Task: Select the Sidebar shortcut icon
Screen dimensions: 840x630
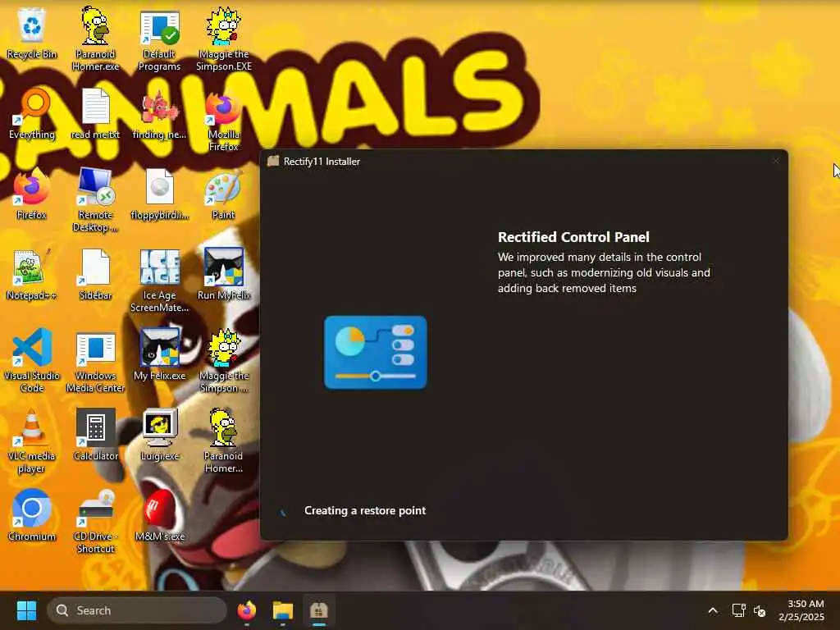Action: click(x=95, y=274)
